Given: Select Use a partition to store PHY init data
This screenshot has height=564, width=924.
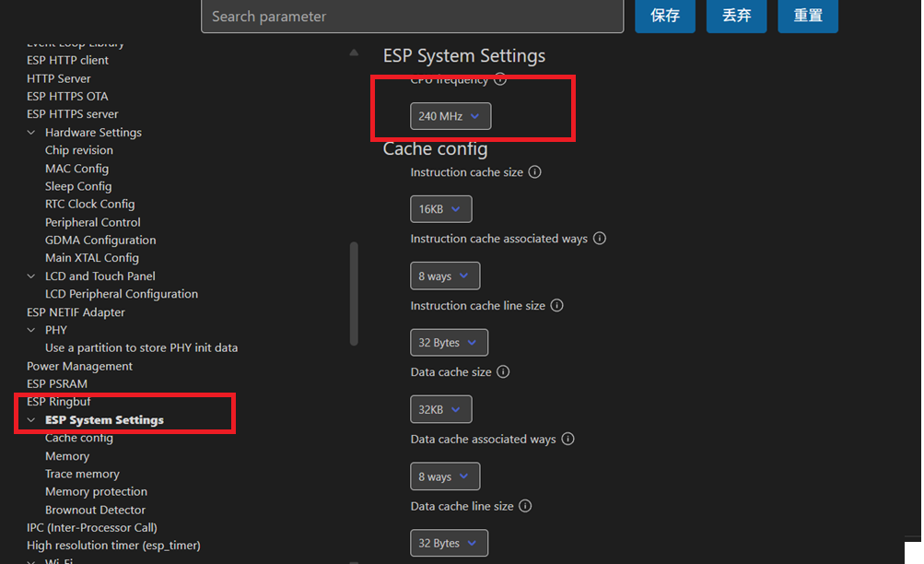Looking at the screenshot, I should [x=142, y=347].
